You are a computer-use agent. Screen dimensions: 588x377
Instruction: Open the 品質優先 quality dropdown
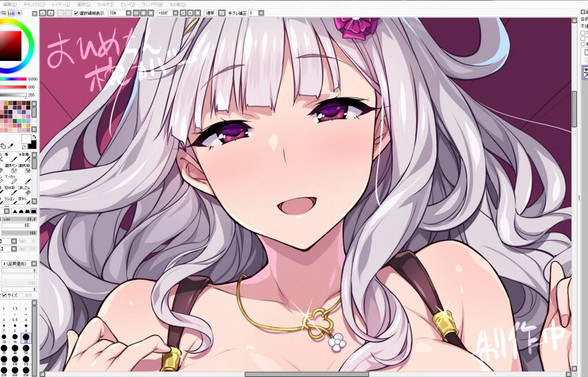35,263
